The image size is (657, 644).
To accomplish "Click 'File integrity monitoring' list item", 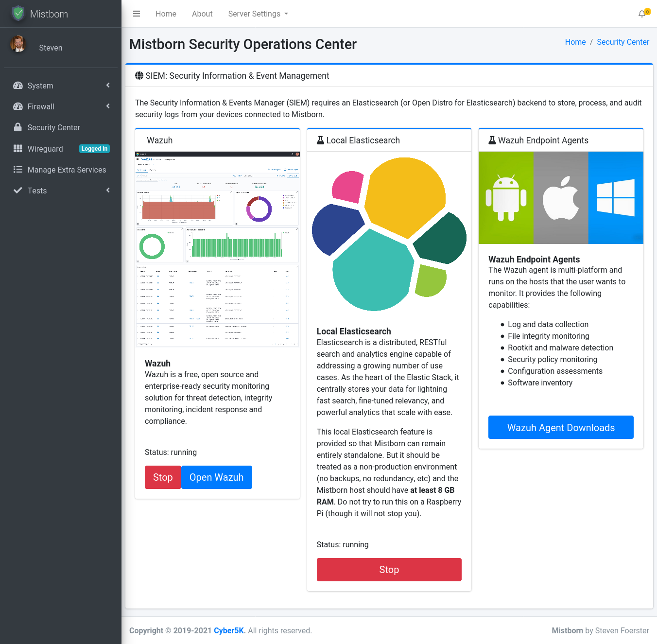I will pos(548,336).
